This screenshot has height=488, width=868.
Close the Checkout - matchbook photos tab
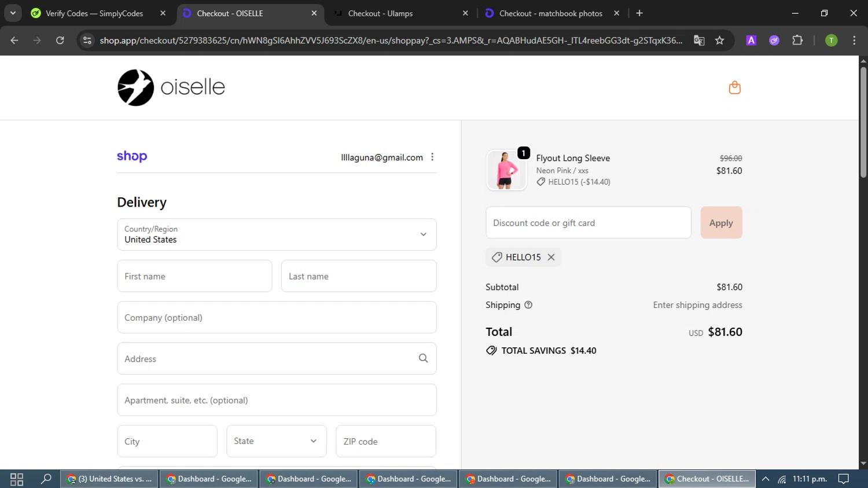pyautogui.click(x=616, y=13)
